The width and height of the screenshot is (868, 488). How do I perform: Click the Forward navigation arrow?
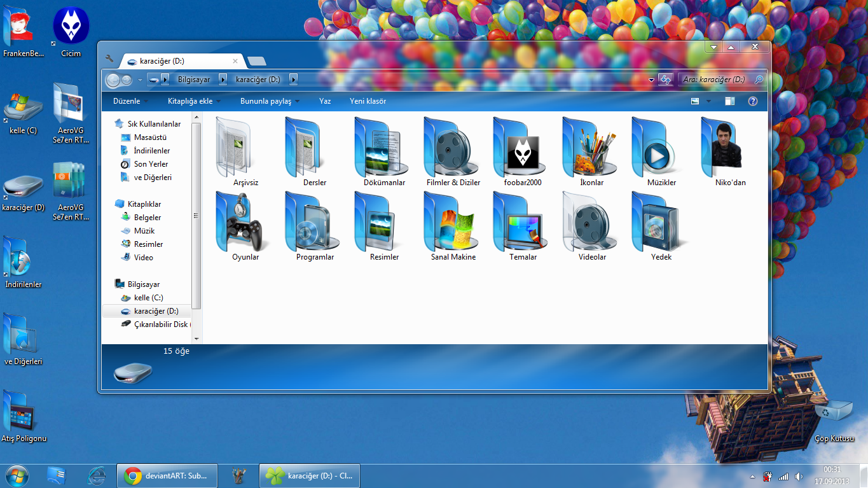point(127,80)
